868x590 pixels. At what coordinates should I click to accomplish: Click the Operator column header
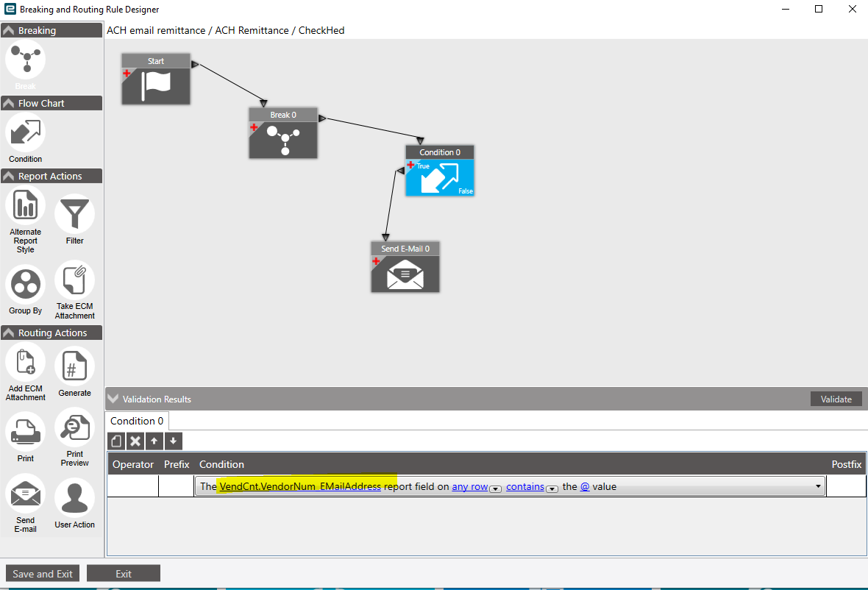point(133,464)
